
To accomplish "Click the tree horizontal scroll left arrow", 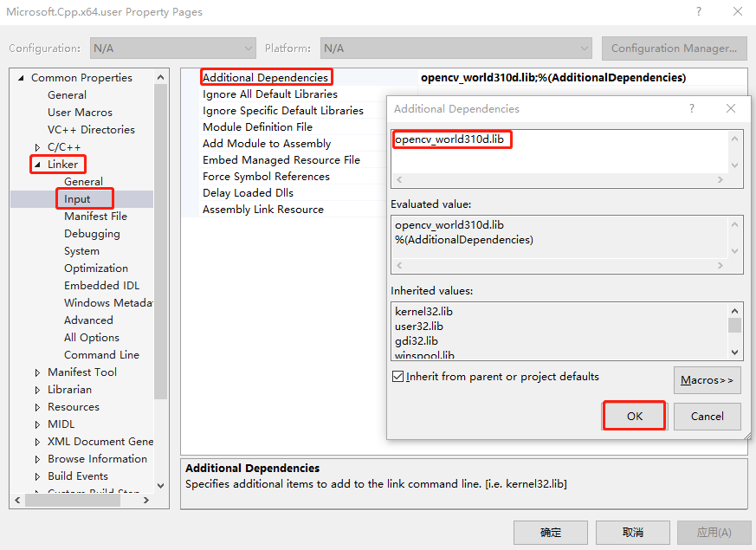I will (17, 501).
